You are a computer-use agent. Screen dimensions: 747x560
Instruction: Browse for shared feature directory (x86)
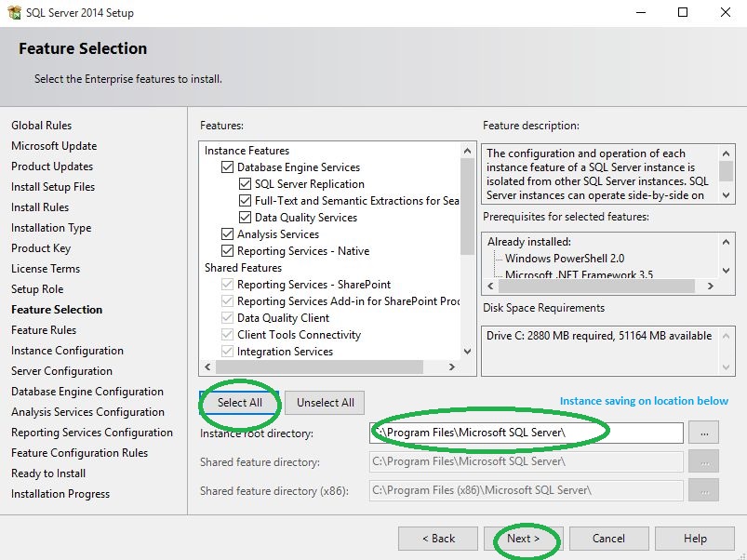[703, 490]
